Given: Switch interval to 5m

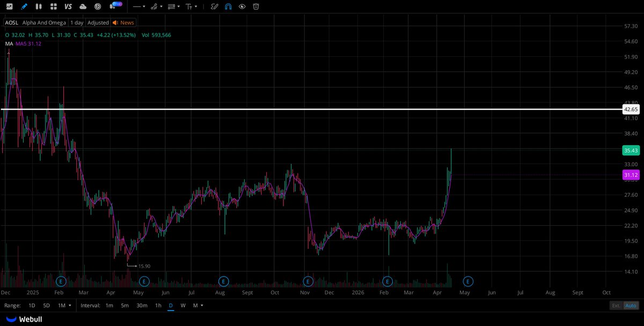Looking at the screenshot, I should pyautogui.click(x=125, y=306).
